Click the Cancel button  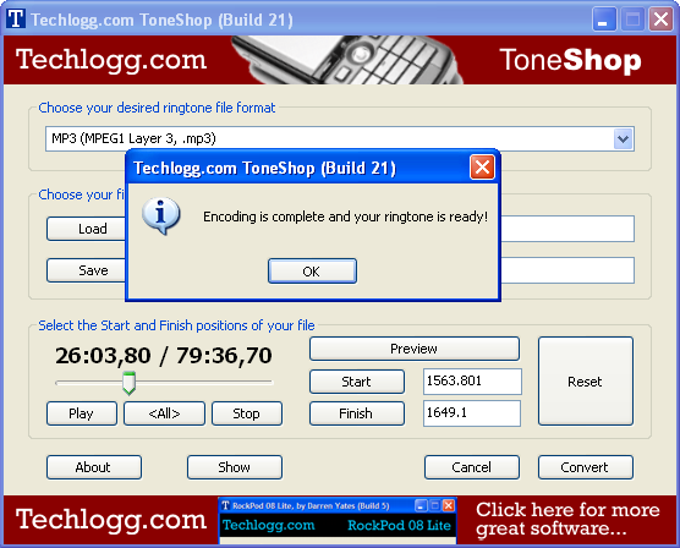click(472, 467)
